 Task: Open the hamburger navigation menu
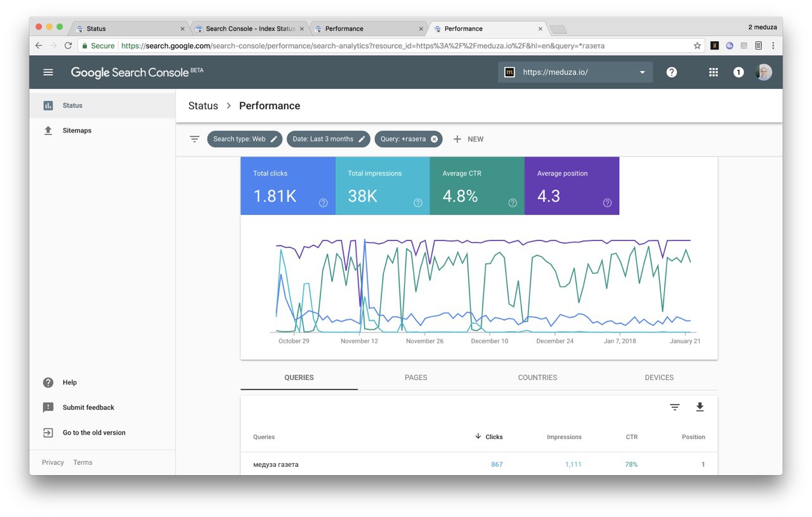coord(48,72)
